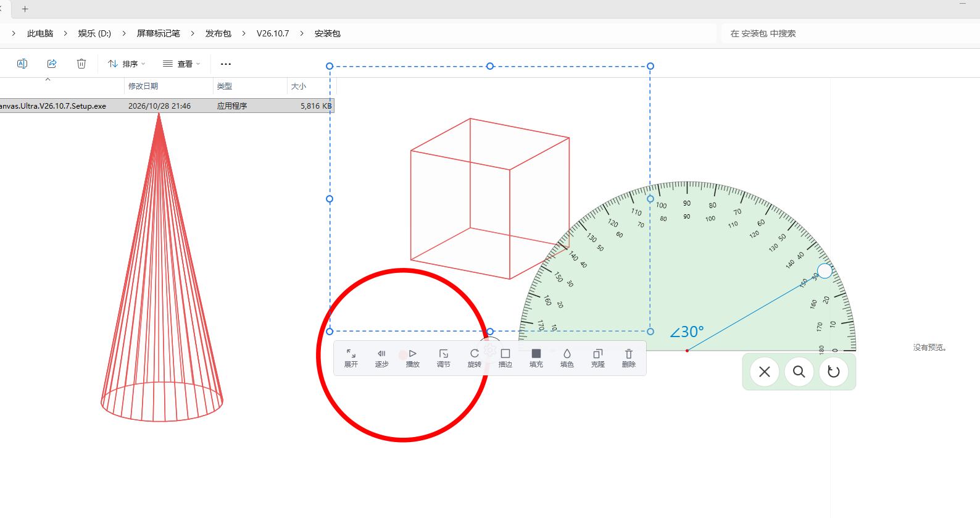Click the 播放 play button in shape toolbar
980x518 pixels.
pyautogui.click(x=413, y=358)
